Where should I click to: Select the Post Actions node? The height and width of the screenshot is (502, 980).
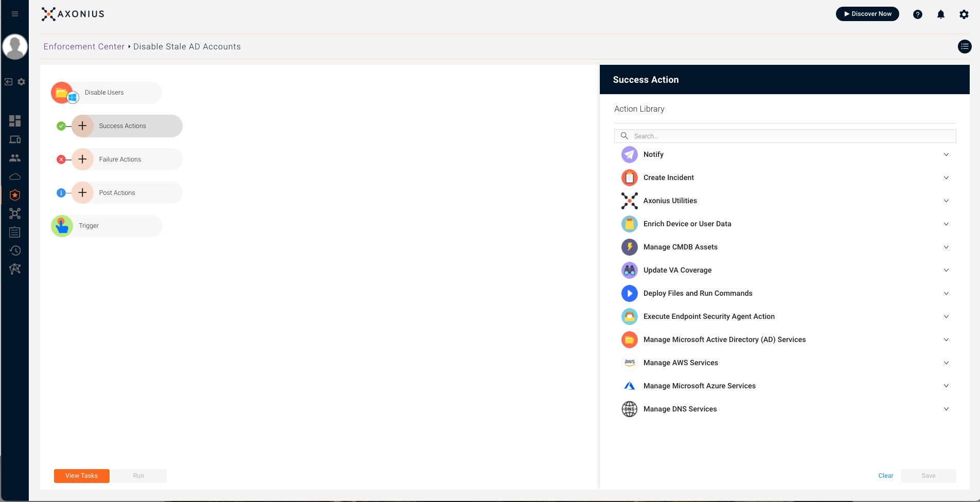coord(117,193)
